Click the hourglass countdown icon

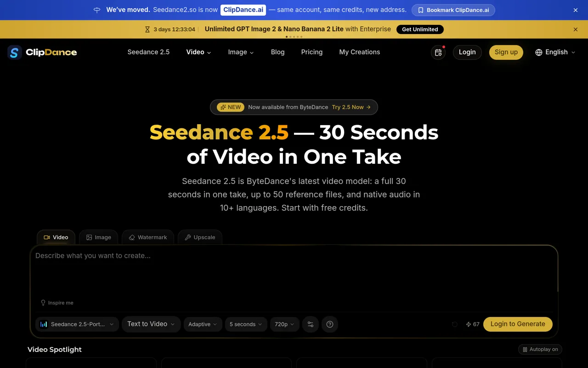pyautogui.click(x=147, y=29)
